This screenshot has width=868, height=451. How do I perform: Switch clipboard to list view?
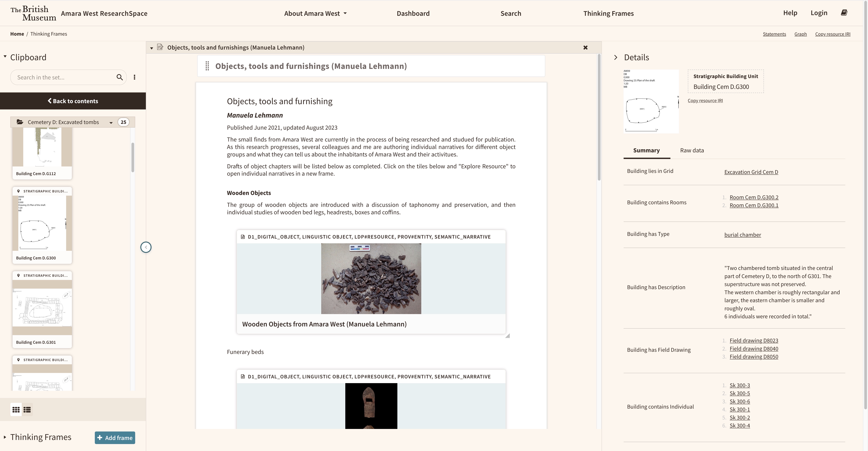point(27,410)
